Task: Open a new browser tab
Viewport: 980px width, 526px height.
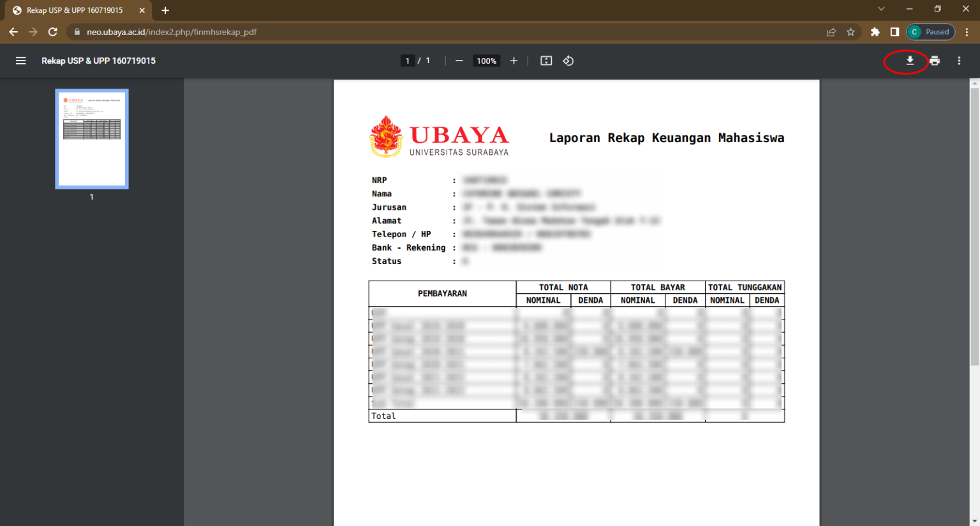Action: click(165, 10)
